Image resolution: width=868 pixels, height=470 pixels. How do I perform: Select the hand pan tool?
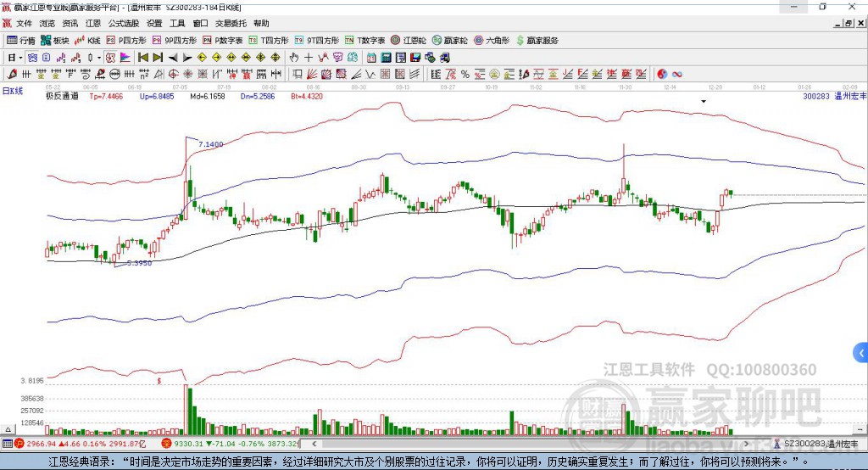293,58
